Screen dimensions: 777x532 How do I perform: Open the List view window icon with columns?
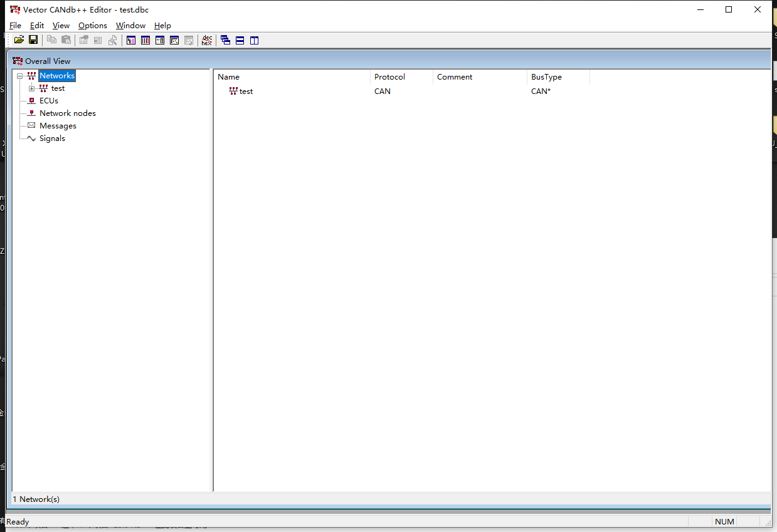(145, 40)
